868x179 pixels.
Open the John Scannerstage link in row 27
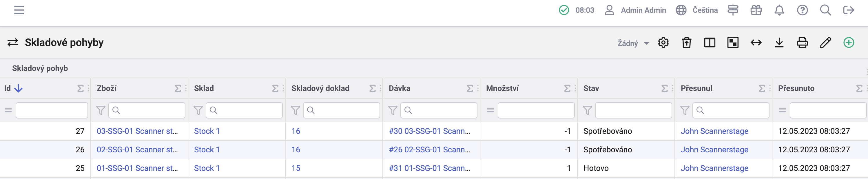click(714, 131)
